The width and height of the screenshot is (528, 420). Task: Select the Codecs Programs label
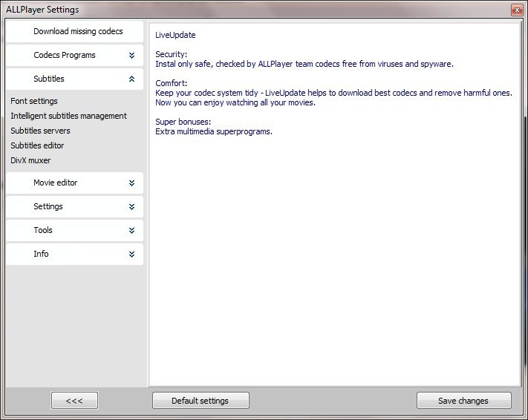(x=65, y=55)
